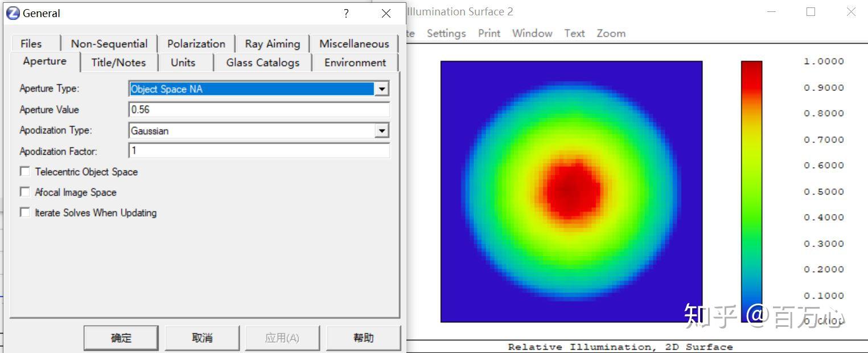Open the Aperture Type dropdown
Image resolution: width=868 pixels, height=353 pixels.
click(x=382, y=89)
